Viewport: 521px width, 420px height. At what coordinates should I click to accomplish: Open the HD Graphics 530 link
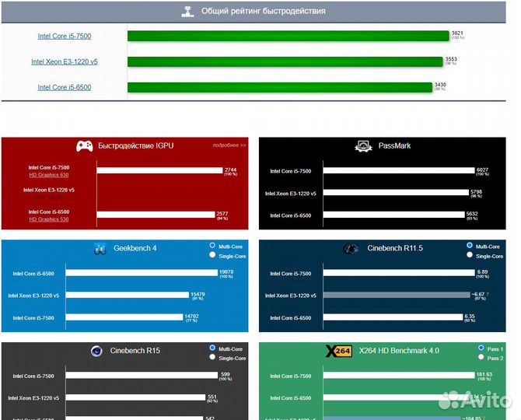49,219
